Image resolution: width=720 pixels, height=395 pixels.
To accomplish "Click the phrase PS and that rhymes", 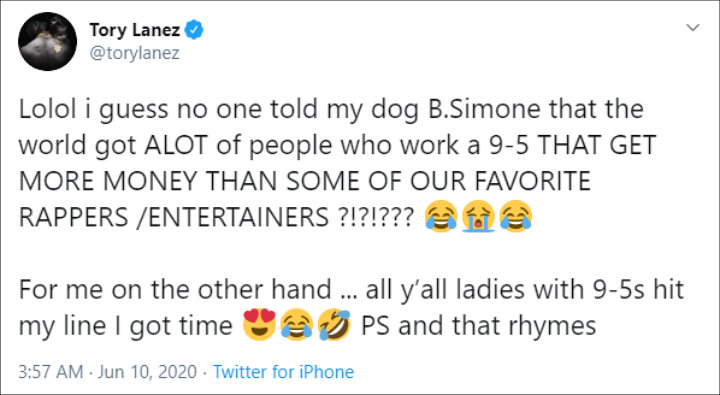I will point(478,326).
